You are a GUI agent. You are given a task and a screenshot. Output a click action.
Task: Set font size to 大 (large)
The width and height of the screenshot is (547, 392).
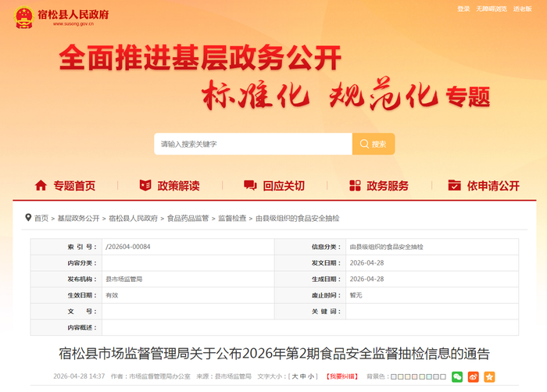point(295,376)
